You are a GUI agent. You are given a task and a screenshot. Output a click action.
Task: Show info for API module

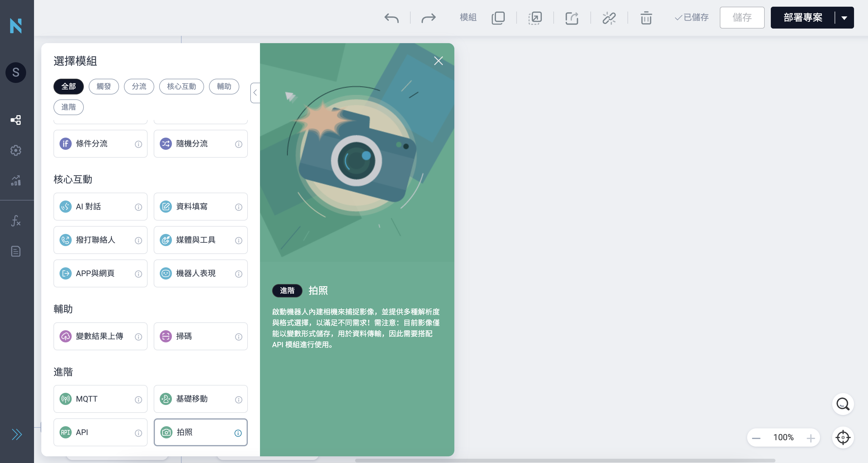(x=138, y=433)
